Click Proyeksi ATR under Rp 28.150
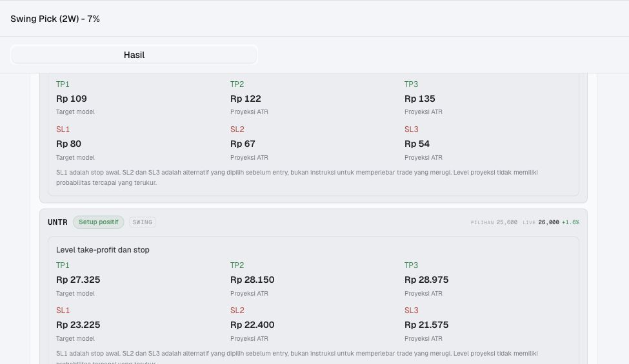The width and height of the screenshot is (629, 364). tap(249, 294)
